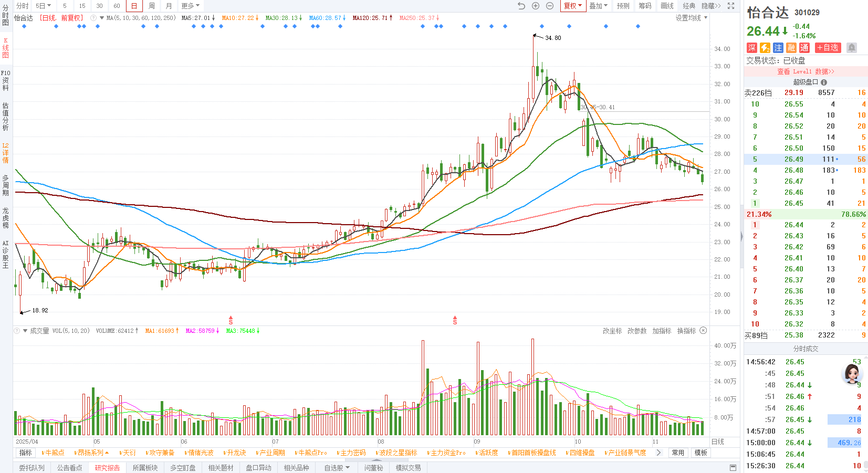Click the fullscreen expand icon
Image resolution: width=868 pixels, height=473 pixels.
(731, 6)
